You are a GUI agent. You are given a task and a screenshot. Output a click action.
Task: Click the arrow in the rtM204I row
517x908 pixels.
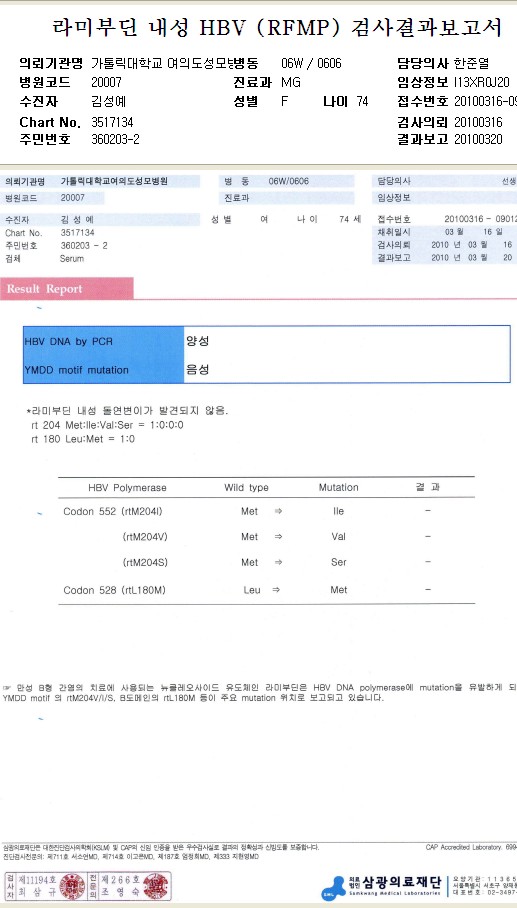point(278,511)
